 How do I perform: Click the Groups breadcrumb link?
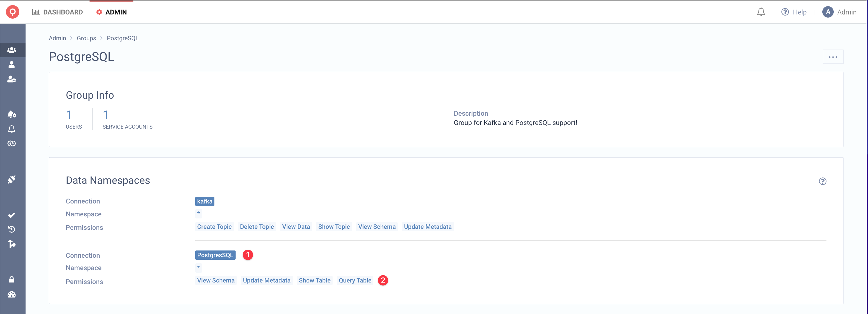86,38
